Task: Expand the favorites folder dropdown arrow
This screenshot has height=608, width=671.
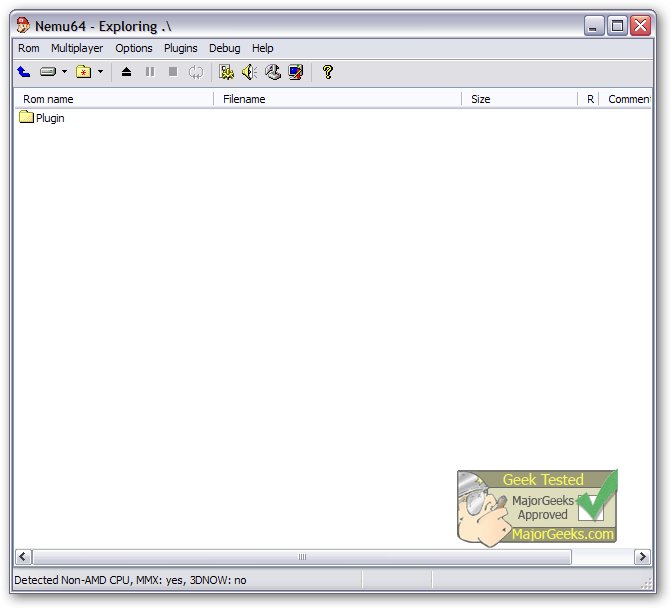Action: [x=100, y=72]
